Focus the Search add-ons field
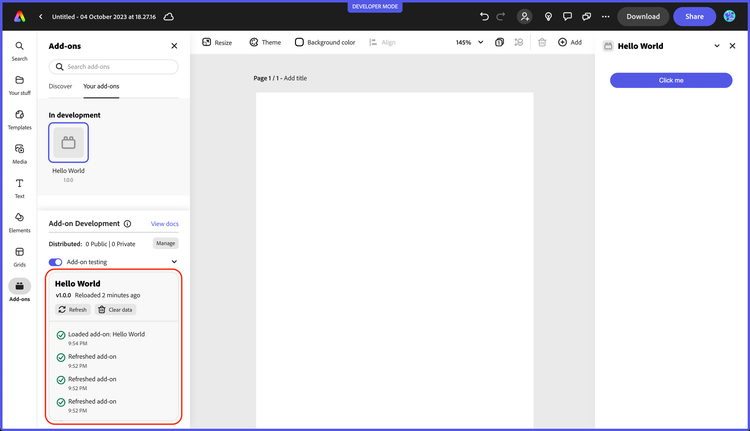Image resolution: width=750 pixels, height=431 pixels. tap(113, 67)
